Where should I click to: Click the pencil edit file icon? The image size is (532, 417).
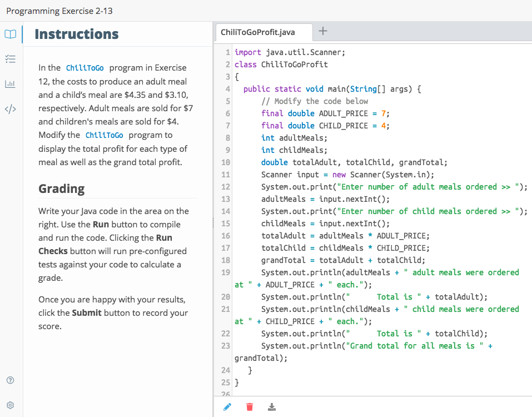(227, 407)
